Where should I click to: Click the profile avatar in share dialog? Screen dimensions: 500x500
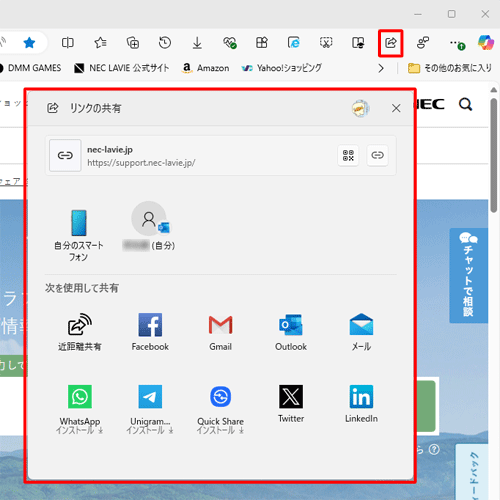360,108
